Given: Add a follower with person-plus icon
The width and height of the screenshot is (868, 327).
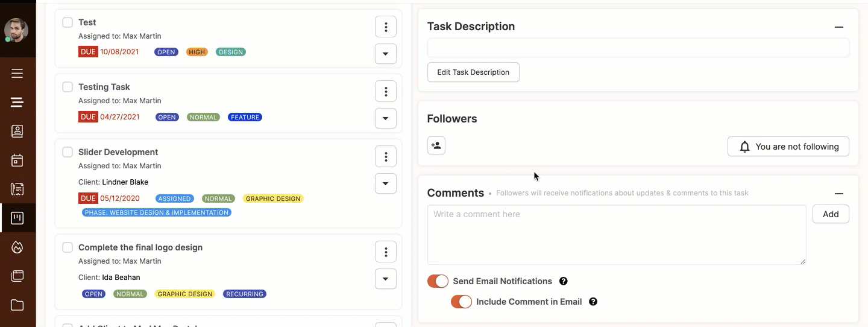Looking at the screenshot, I should [x=436, y=145].
